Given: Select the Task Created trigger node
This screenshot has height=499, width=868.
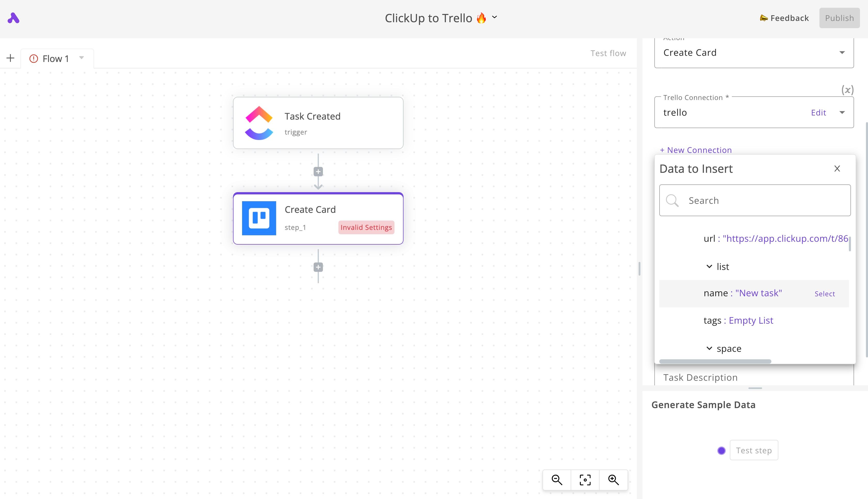Looking at the screenshot, I should [318, 123].
